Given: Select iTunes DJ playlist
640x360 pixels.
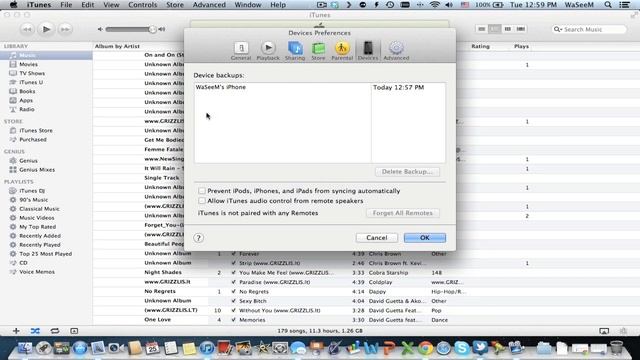Looking at the screenshot, I should click(32, 191).
